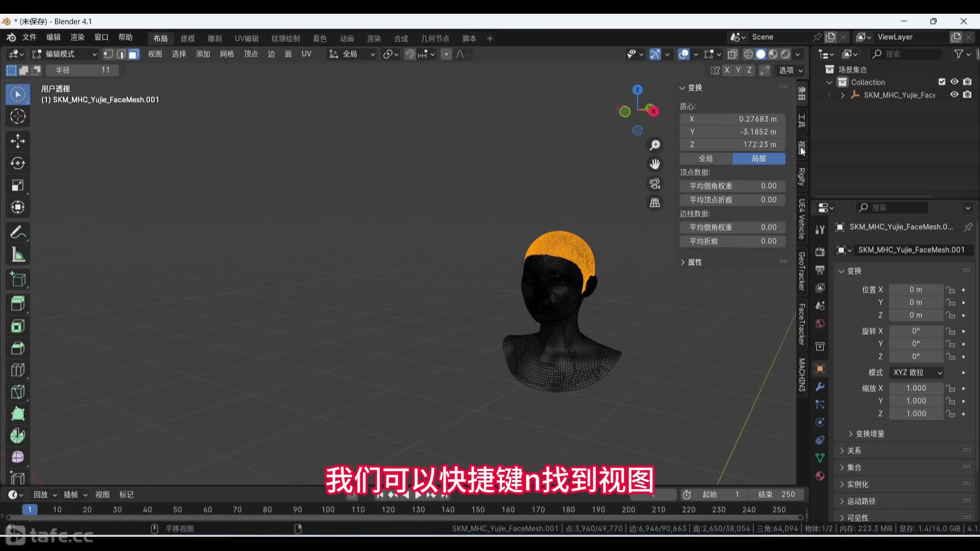Select the Rotate tool

tap(18, 163)
